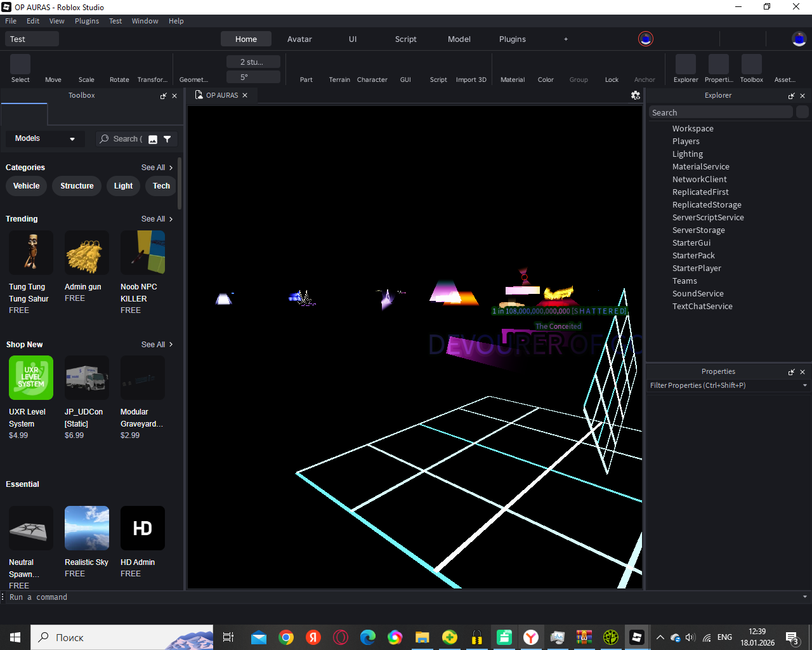Open the Models category dropdown
This screenshot has width=812, height=650.
tap(44, 138)
